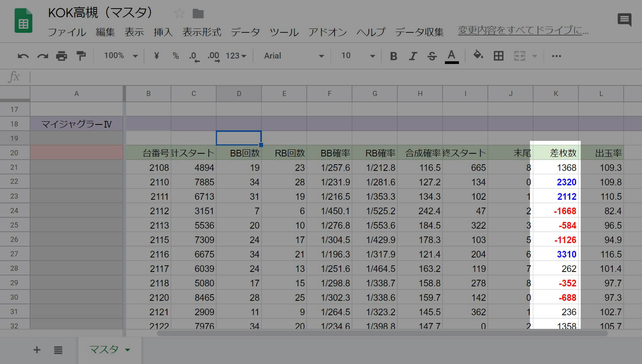Click the 変更内容をすべてドライブに link
Screen dimensions: 642x364
coord(523,30)
